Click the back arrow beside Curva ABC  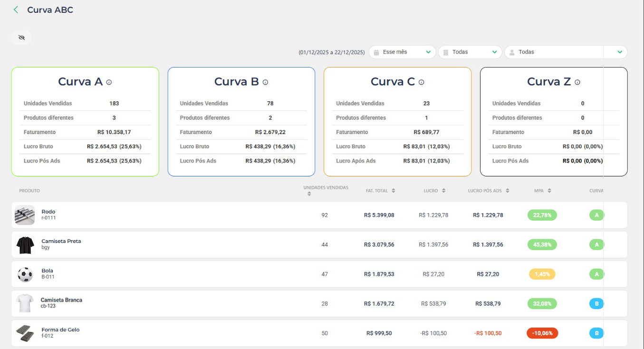[16, 10]
